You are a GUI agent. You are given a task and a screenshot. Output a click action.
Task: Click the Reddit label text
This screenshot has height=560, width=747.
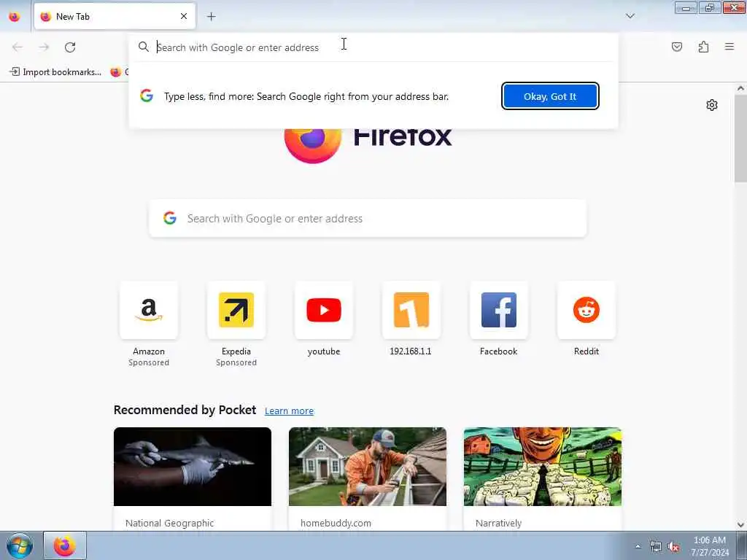click(x=587, y=351)
